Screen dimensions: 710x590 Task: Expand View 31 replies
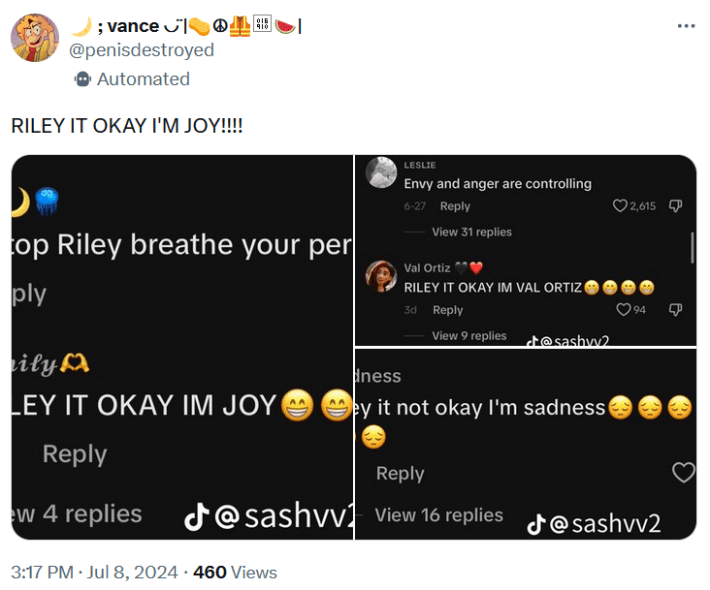tap(471, 232)
